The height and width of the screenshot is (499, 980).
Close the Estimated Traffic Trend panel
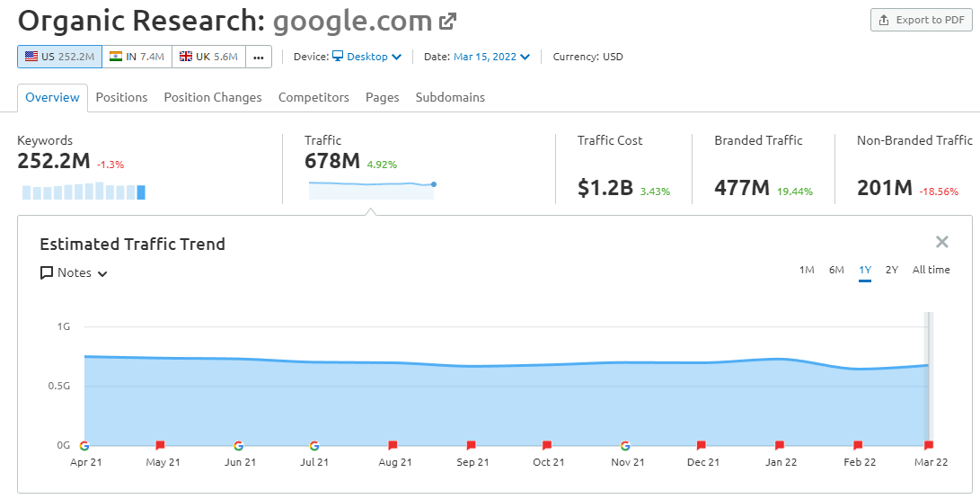pyautogui.click(x=942, y=242)
